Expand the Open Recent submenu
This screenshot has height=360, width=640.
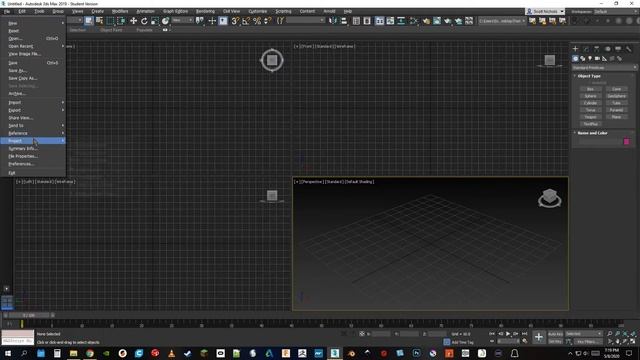[33, 46]
